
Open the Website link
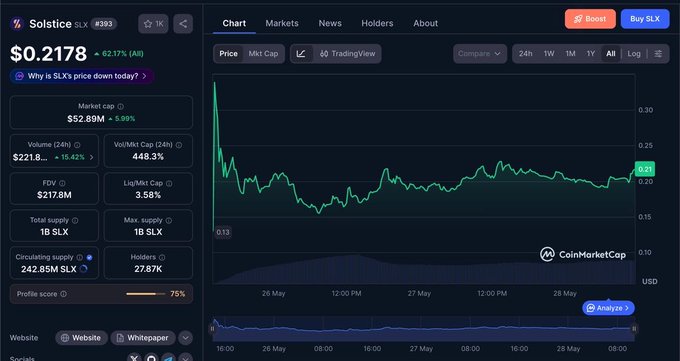point(81,338)
